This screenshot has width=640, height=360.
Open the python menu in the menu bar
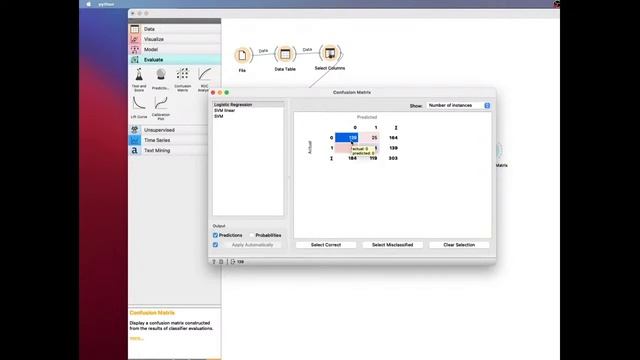click(x=106, y=4)
